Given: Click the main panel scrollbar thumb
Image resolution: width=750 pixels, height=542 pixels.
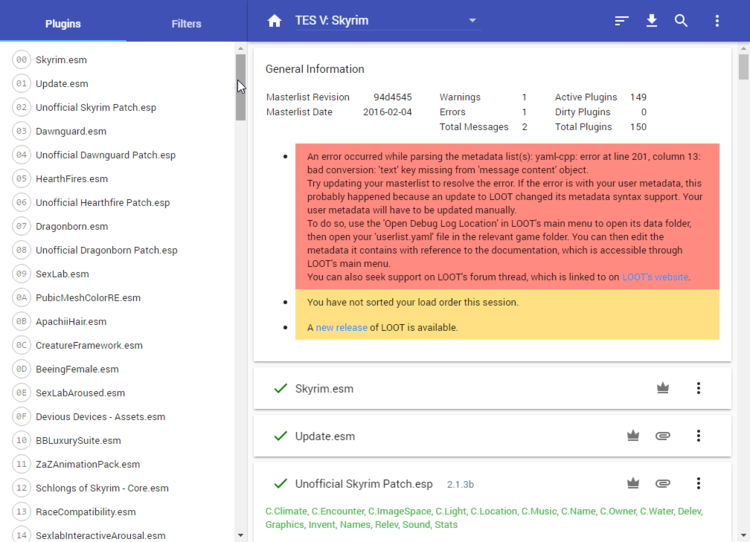Looking at the screenshot, I should [743, 66].
